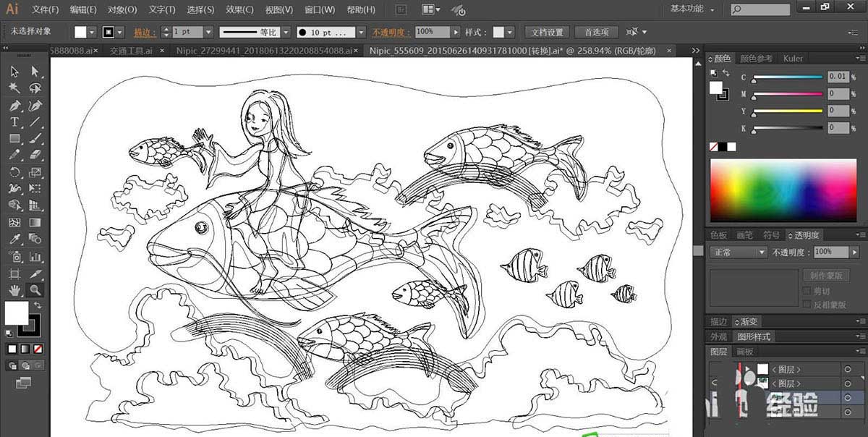Screen dimensions: 868x437
Task: Select the Free Transform tool
Action: pyautogui.click(x=35, y=189)
